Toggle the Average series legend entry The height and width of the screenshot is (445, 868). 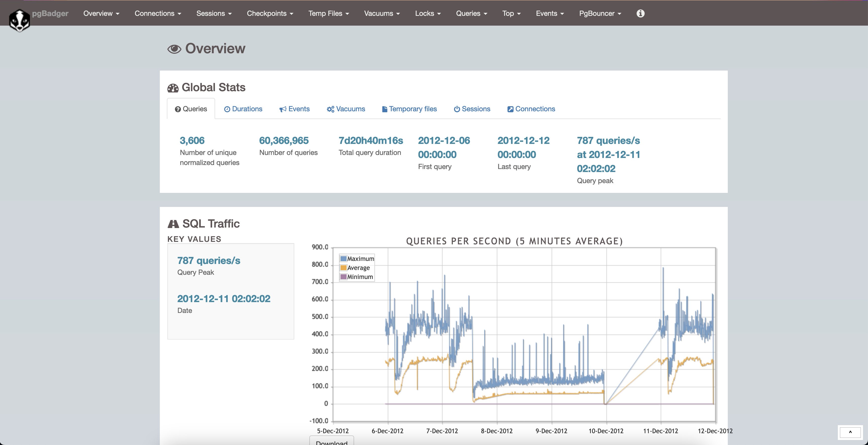pos(358,268)
